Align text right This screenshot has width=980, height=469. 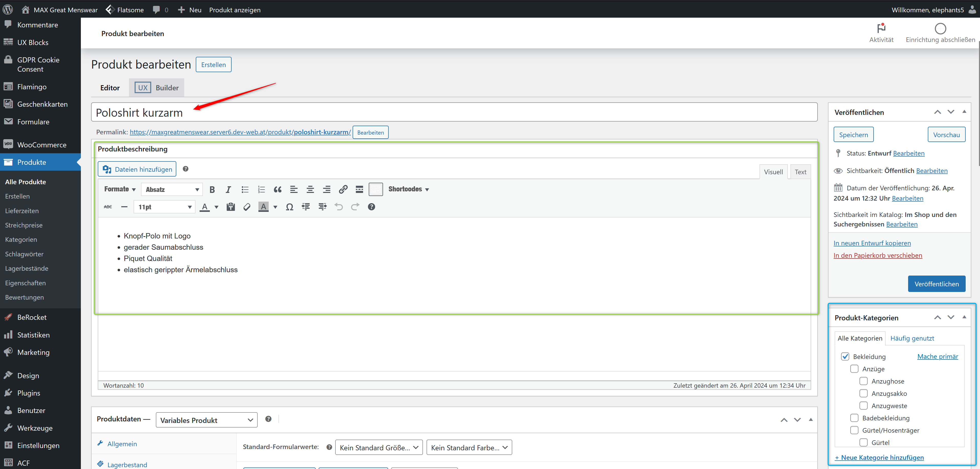327,189
